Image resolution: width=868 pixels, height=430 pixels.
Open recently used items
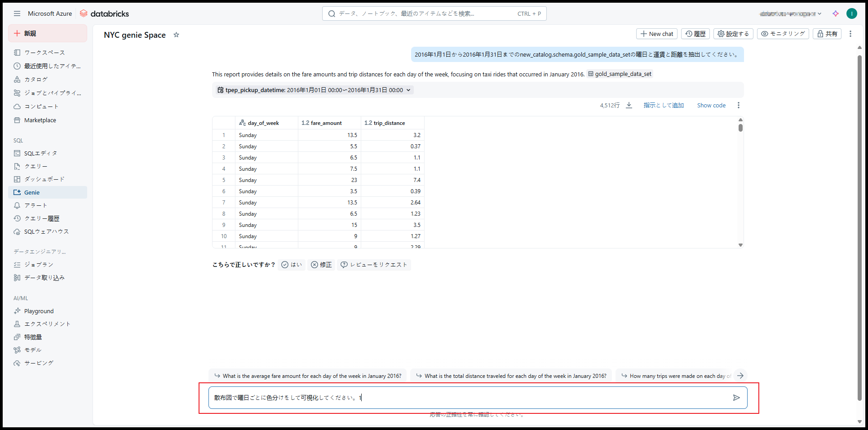pos(48,66)
